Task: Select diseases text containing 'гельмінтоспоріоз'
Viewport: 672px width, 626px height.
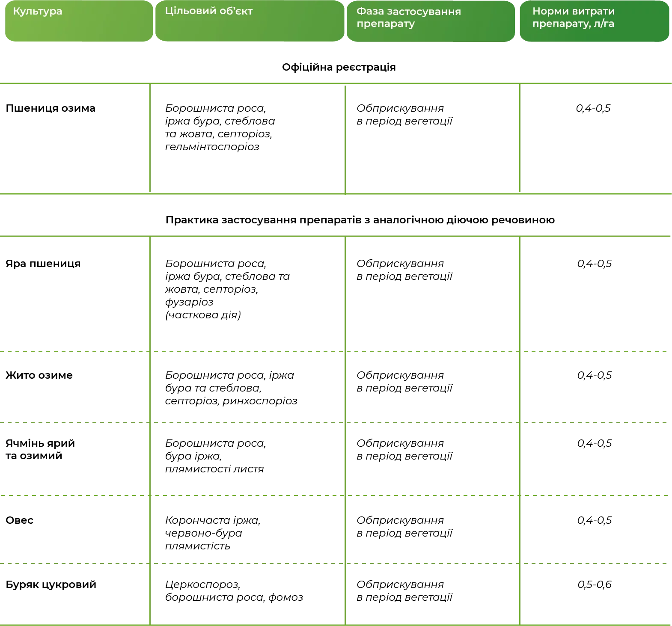Action: click(x=220, y=128)
